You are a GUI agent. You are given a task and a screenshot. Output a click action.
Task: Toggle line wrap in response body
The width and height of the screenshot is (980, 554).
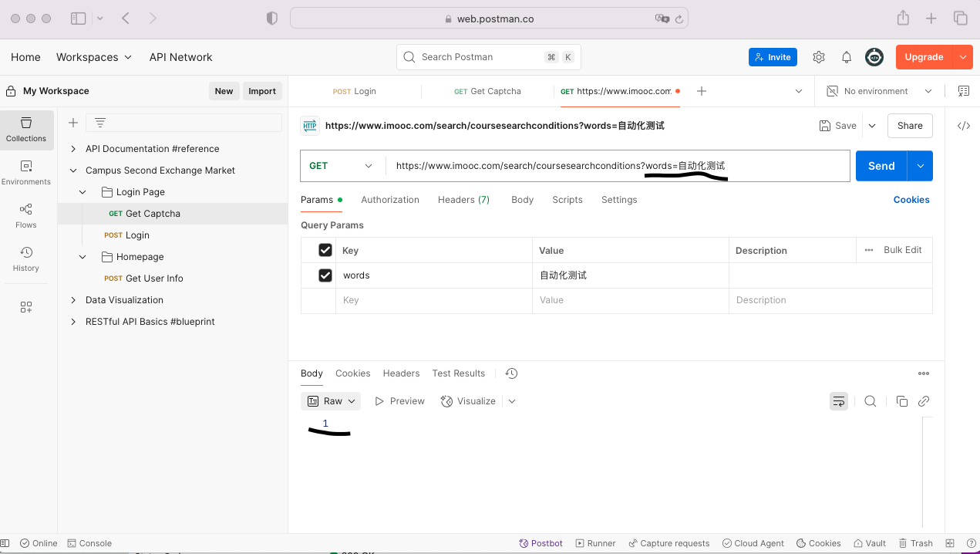click(x=839, y=401)
